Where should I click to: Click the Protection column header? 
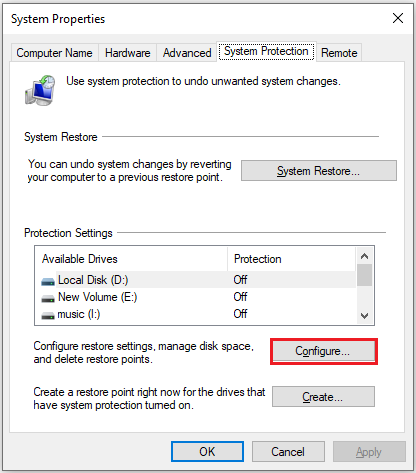tap(292, 259)
